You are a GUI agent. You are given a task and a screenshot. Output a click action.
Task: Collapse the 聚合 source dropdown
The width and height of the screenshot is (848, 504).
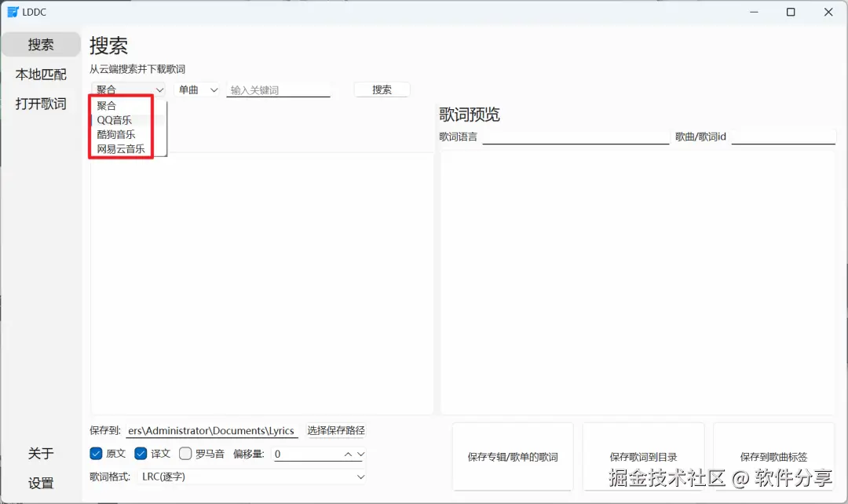[x=129, y=89]
